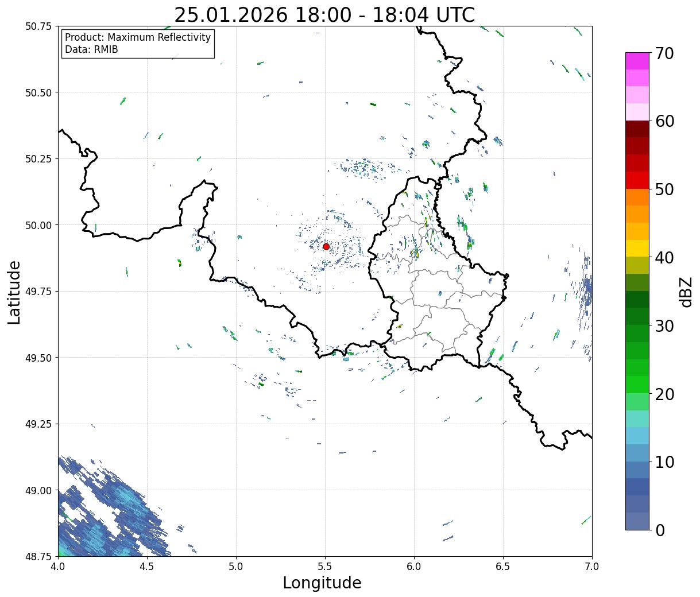Image resolution: width=700 pixels, height=597 pixels.
Task: Click the dark green swatch just above 30 dBZ
Action: [x=637, y=317]
